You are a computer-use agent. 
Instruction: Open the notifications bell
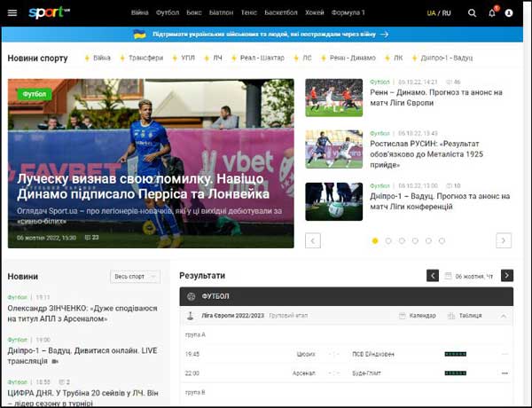[x=492, y=13]
